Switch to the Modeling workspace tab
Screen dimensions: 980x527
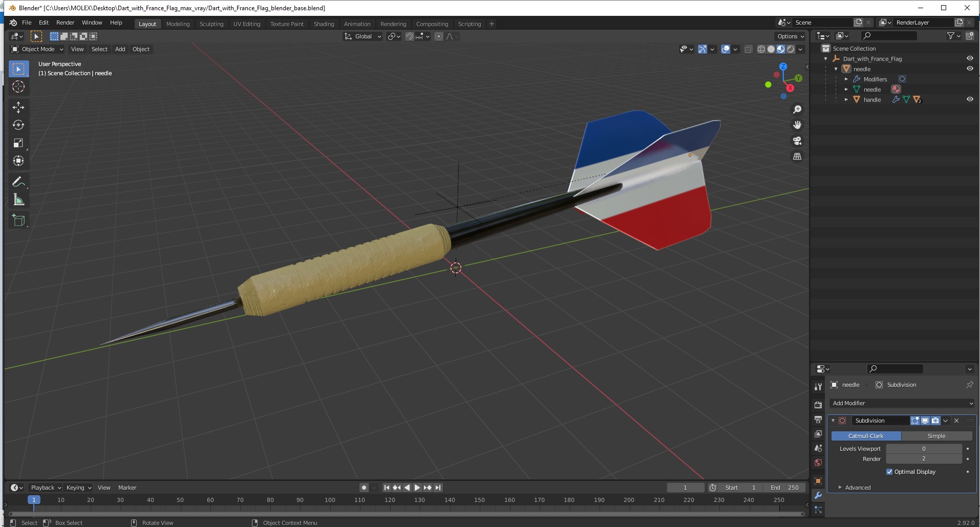178,24
